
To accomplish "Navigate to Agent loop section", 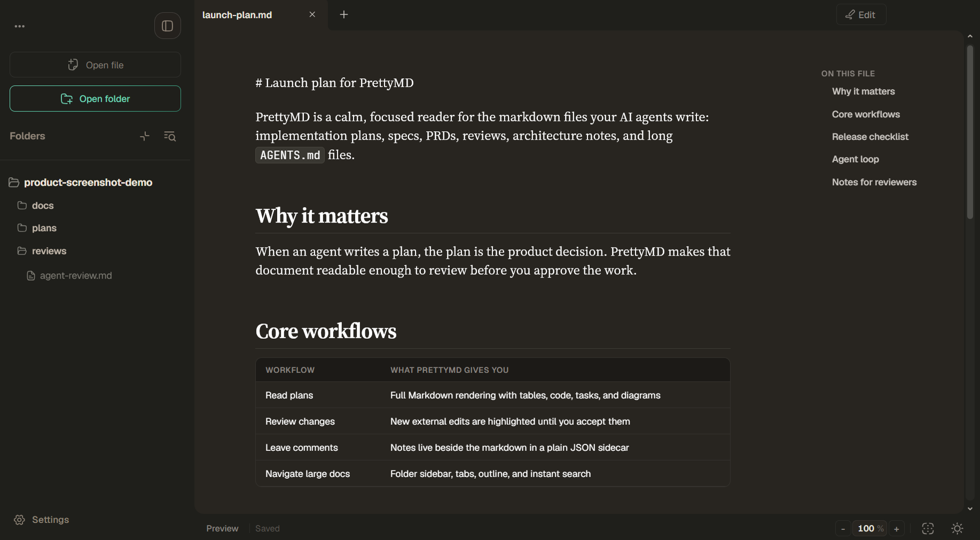I will [855, 159].
